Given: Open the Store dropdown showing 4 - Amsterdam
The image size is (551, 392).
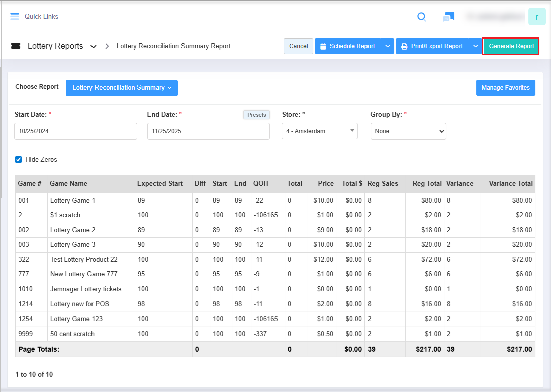Looking at the screenshot, I should point(319,131).
